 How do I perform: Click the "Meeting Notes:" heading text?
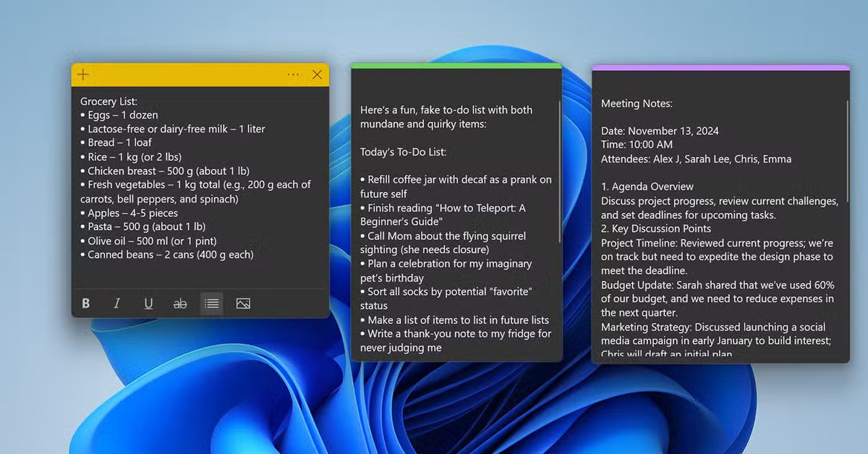pos(637,103)
